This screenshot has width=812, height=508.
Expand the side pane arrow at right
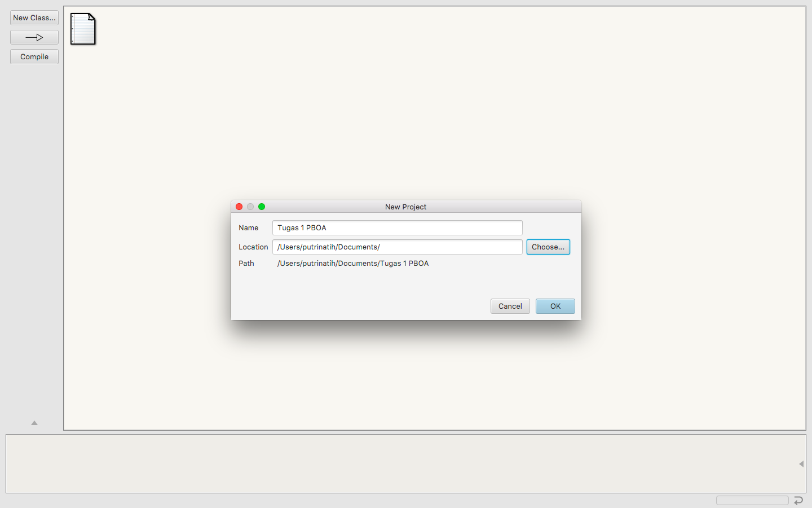[801, 464]
